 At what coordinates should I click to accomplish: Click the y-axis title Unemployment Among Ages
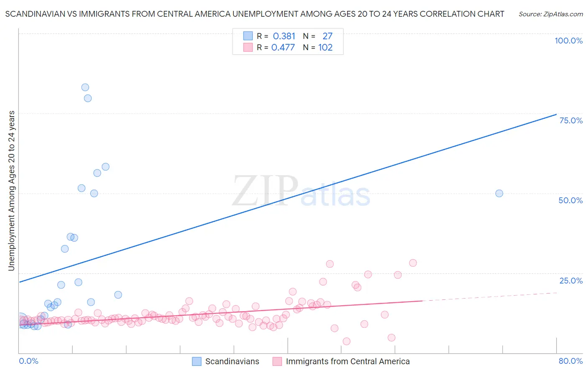coord(11,191)
